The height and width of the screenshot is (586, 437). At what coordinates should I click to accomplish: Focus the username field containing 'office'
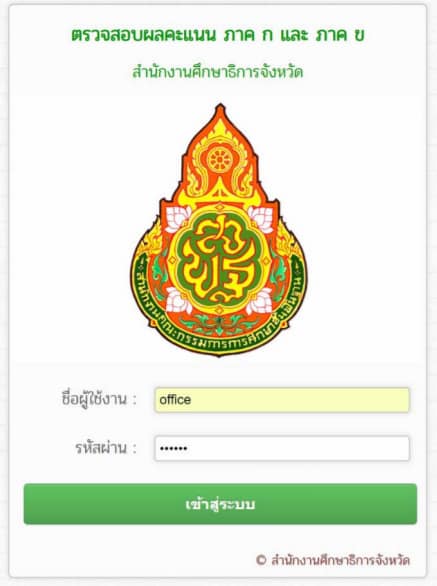point(282,400)
